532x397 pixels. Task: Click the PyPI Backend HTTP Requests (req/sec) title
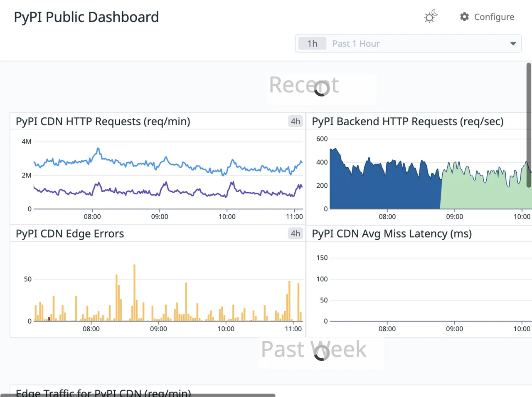coord(408,122)
